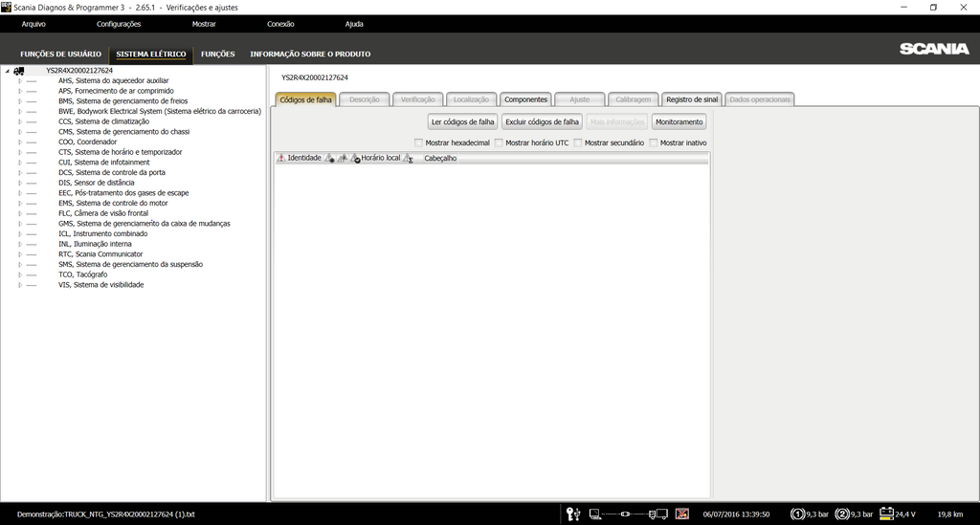The width and height of the screenshot is (980, 525).
Task: Click the warning clock icon before Horário local
Action: tap(355, 158)
